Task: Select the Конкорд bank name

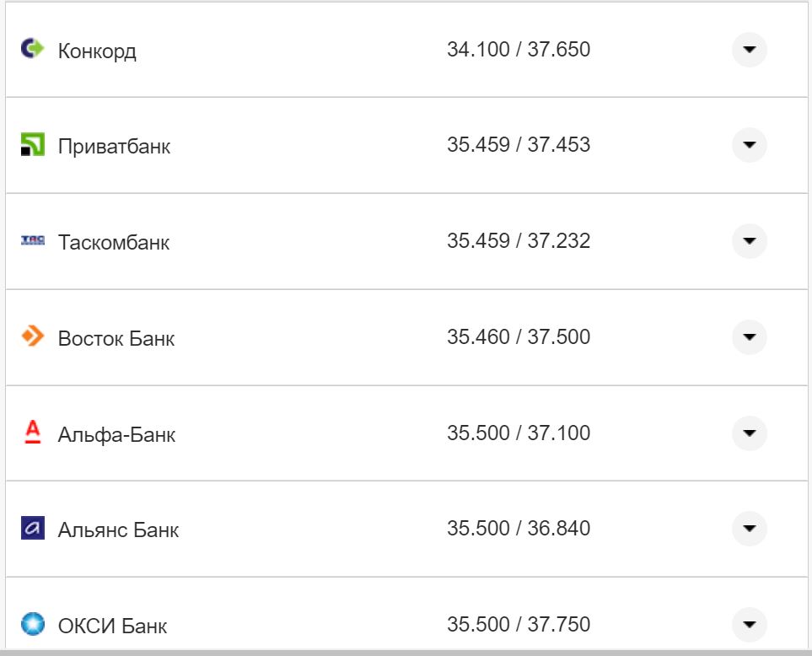Action: tap(97, 51)
